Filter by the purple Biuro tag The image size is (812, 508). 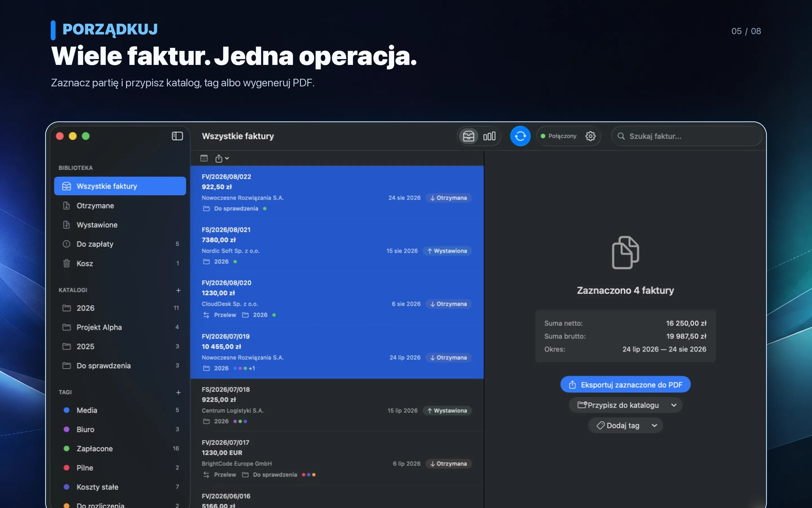120,429
